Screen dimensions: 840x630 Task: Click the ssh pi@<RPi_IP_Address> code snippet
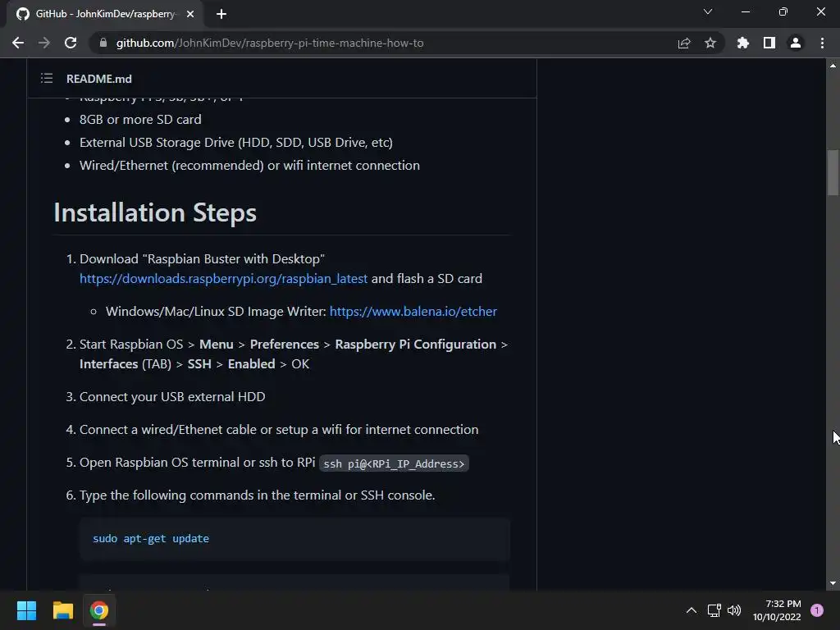pyautogui.click(x=394, y=463)
